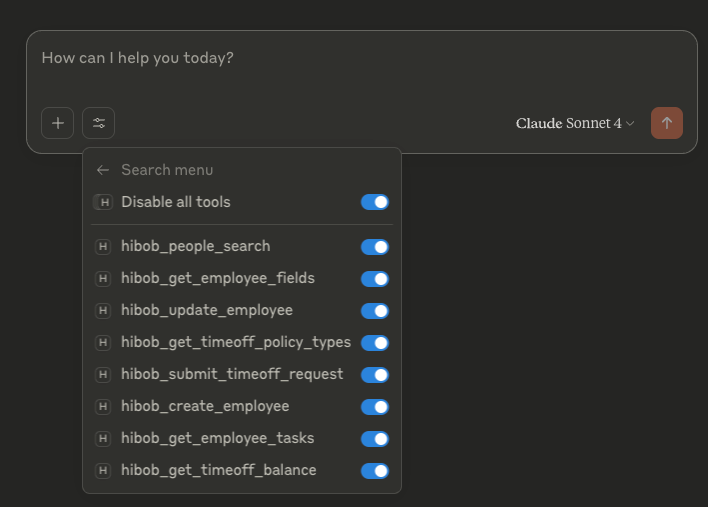The width and height of the screenshot is (708, 507).
Task: Select the hibob_get_employee_fields menu entry
Action: tap(242, 279)
